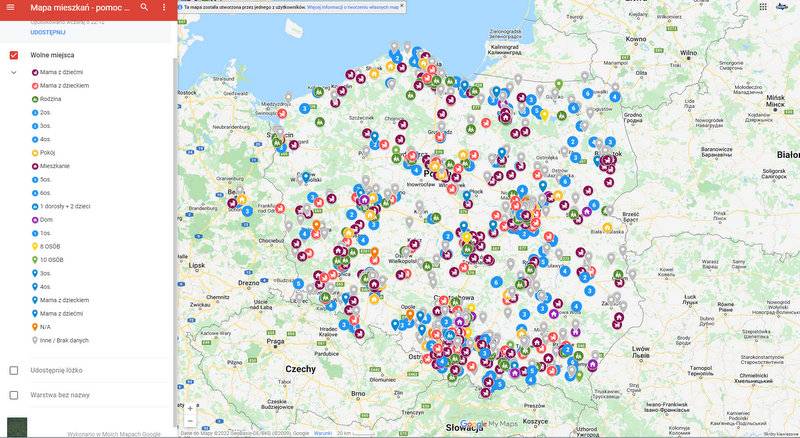Screen dimensions: 800x438
Task: Click the Rodzina green legend icon
Action: tap(36, 100)
